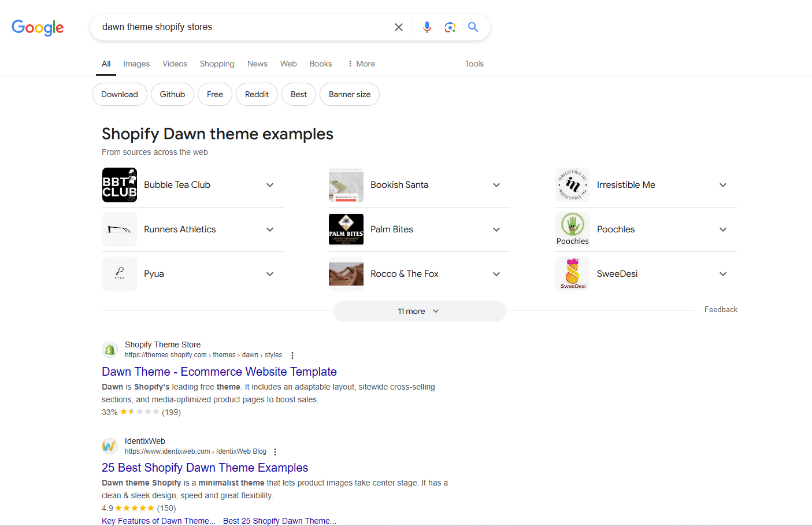Submit search with magnifier icon
The width and height of the screenshot is (812, 526).
click(x=473, y=27)
